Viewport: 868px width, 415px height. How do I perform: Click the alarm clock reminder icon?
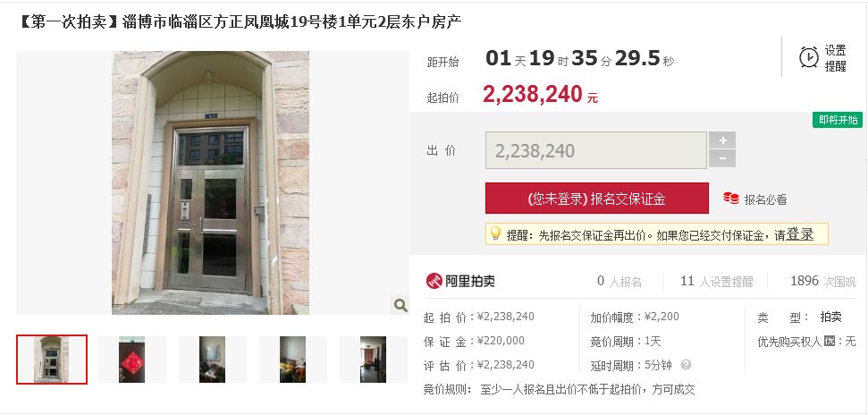pyautogui.click(x=809, y=57)
